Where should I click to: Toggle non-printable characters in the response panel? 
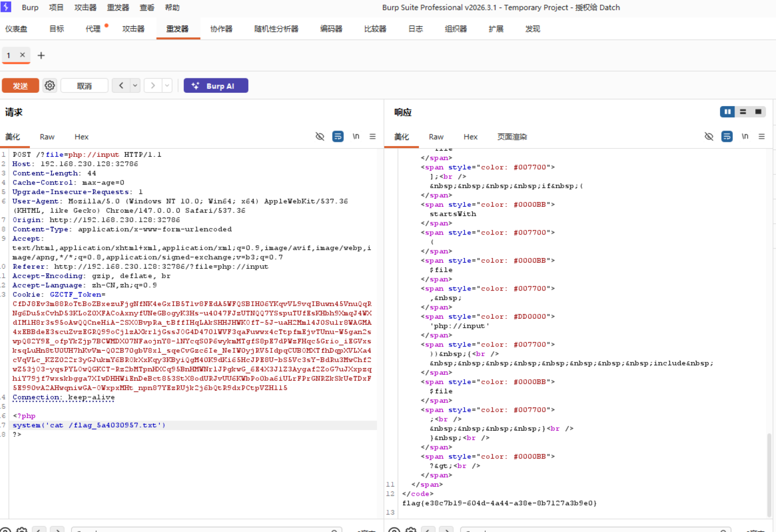pos(709,136)
